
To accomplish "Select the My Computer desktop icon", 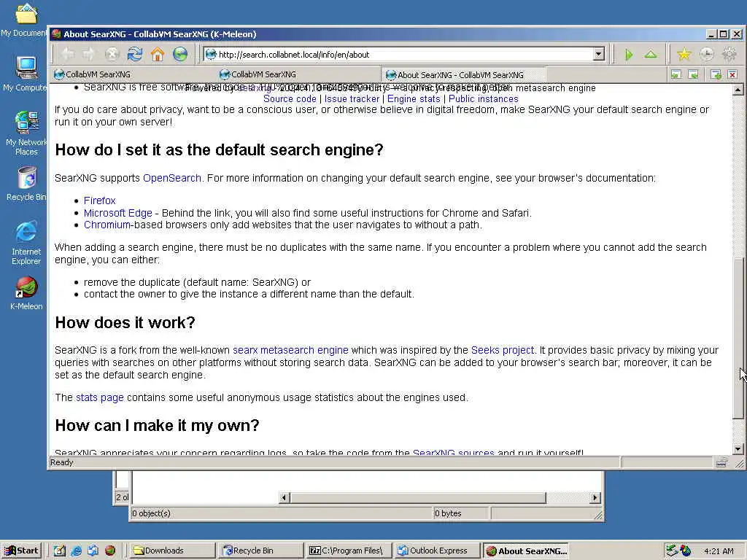I will click(26, 74).
